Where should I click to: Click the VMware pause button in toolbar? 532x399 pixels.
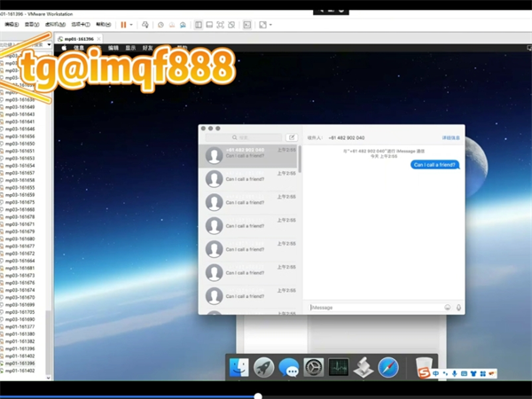[123, 25]
